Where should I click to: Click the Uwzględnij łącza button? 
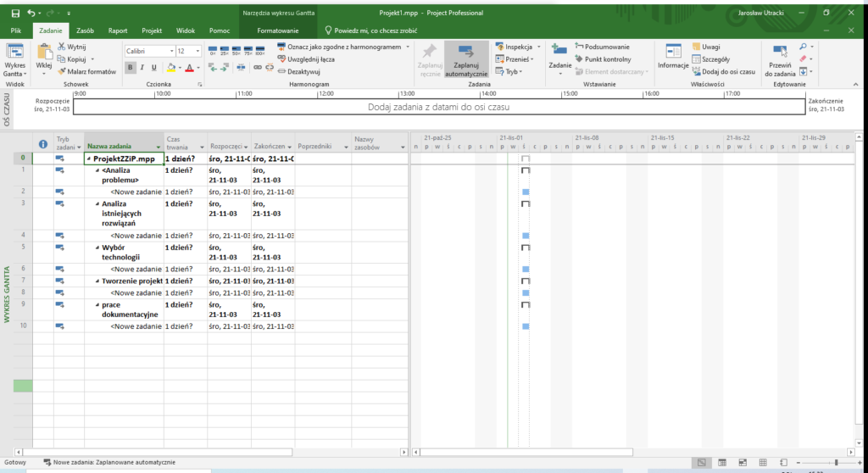pos(305,59)
